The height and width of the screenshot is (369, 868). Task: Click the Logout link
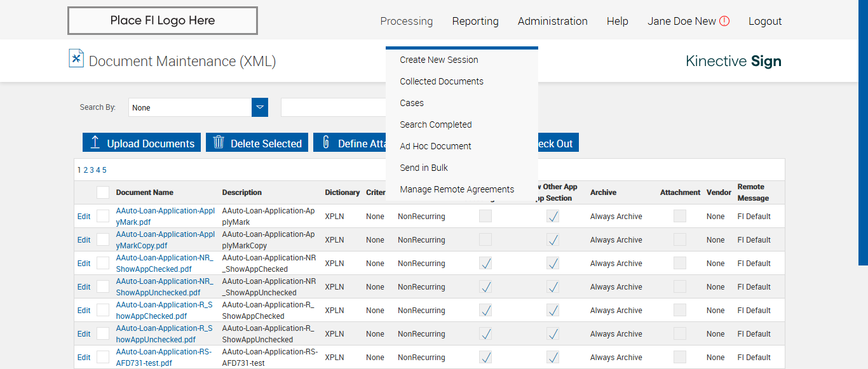pyautogui.click(x=765, y=21)
